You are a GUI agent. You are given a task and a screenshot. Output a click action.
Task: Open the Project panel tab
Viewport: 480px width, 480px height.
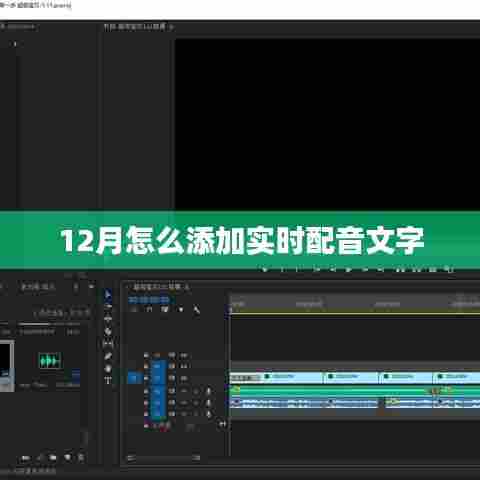38,287
